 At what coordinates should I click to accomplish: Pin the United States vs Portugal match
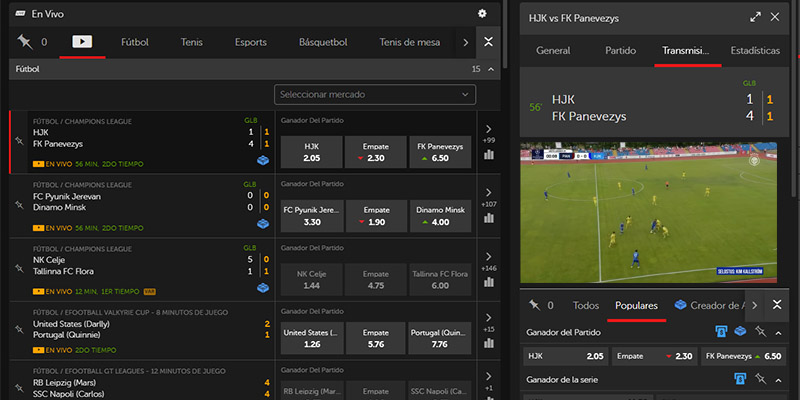tap(19, 330)
